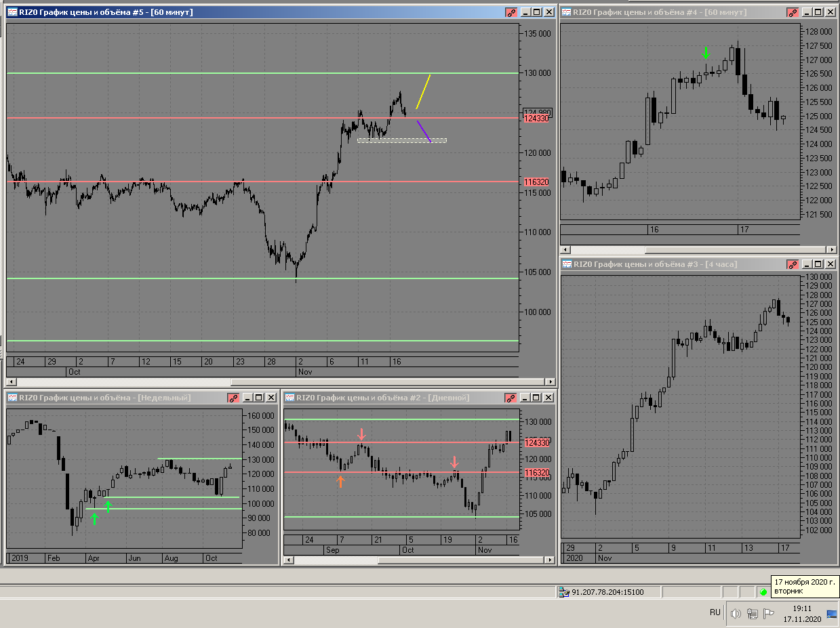The height and width of the screenshot is (628, 840).
Task: Open the system menu icon of the Недельный chart
Action: pyautogui.click(x=12, y=398)
